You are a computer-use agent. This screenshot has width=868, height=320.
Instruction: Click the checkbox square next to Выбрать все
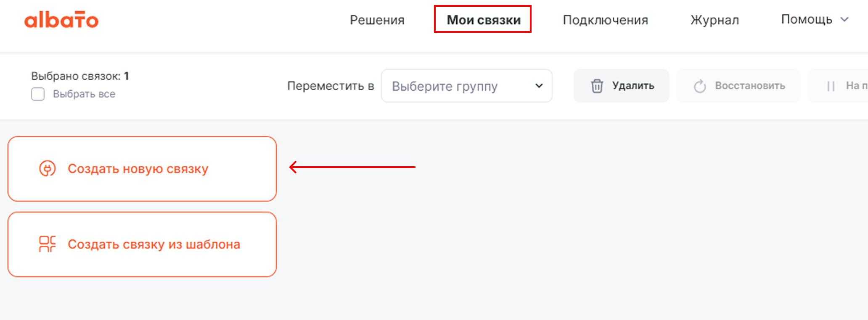pos(37,94)
